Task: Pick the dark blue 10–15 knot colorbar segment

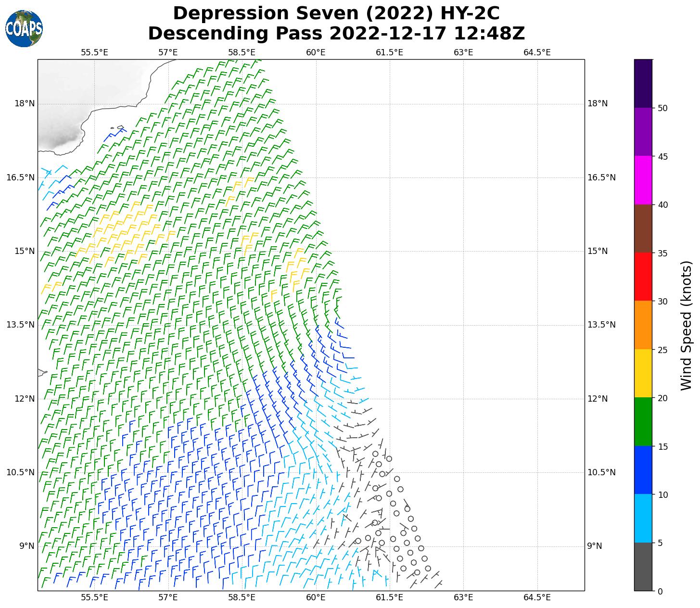Action: point(643,470)
